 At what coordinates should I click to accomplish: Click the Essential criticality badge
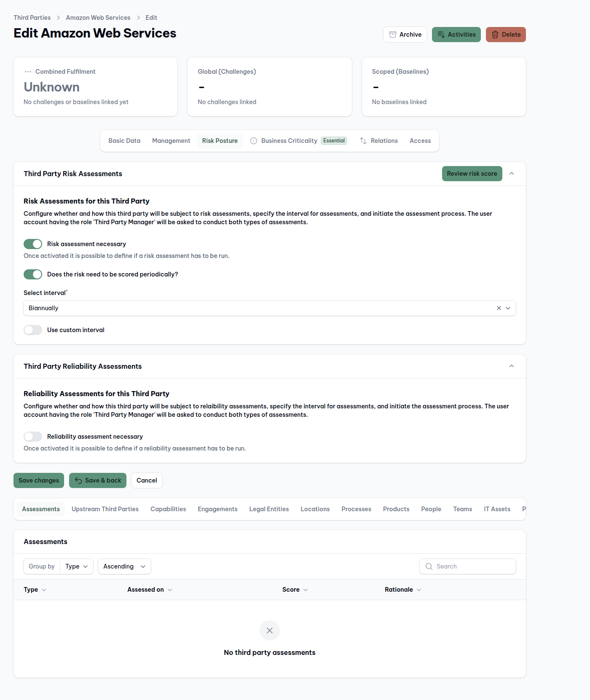tap(334, 141)
